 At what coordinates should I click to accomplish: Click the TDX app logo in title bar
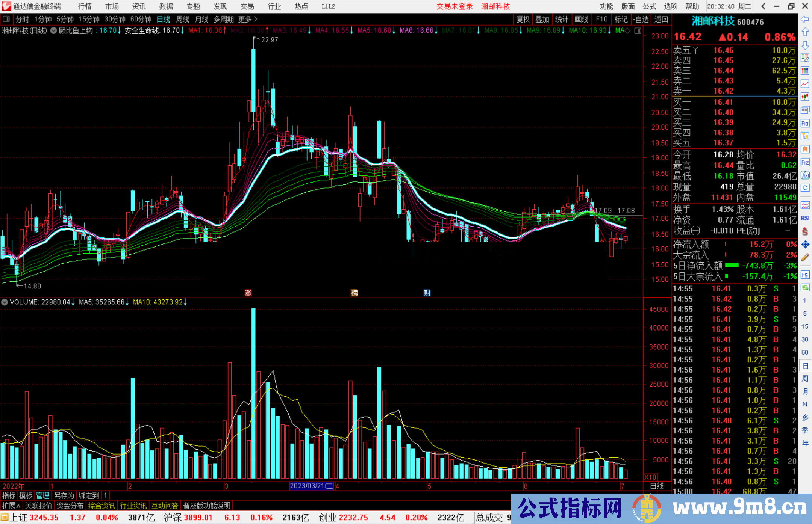[x=6, y=6]
